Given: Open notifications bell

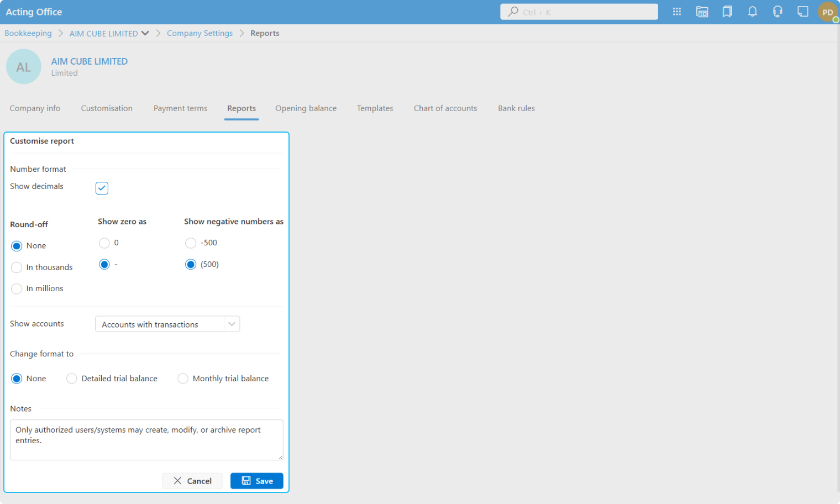Looking at the screenshot, I should (x=752, y=12).
